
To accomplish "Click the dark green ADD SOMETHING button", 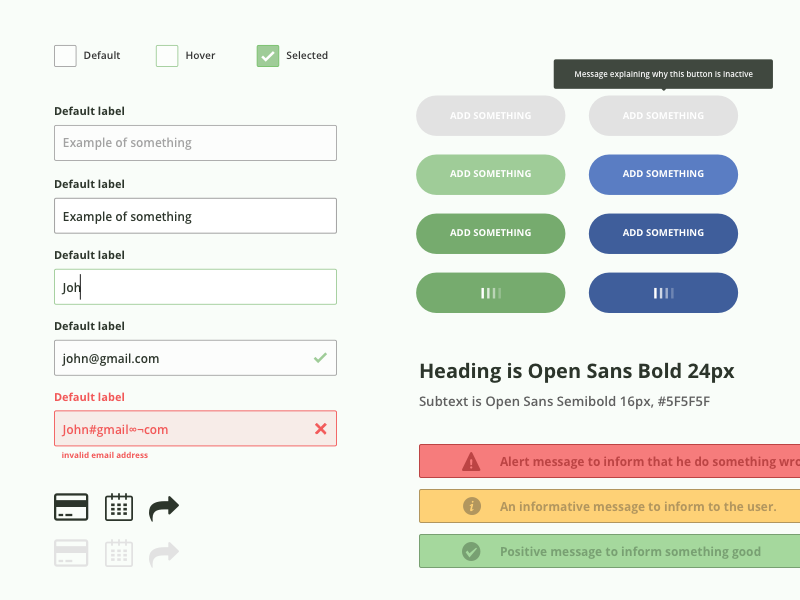I will click(x=490, y=233).
